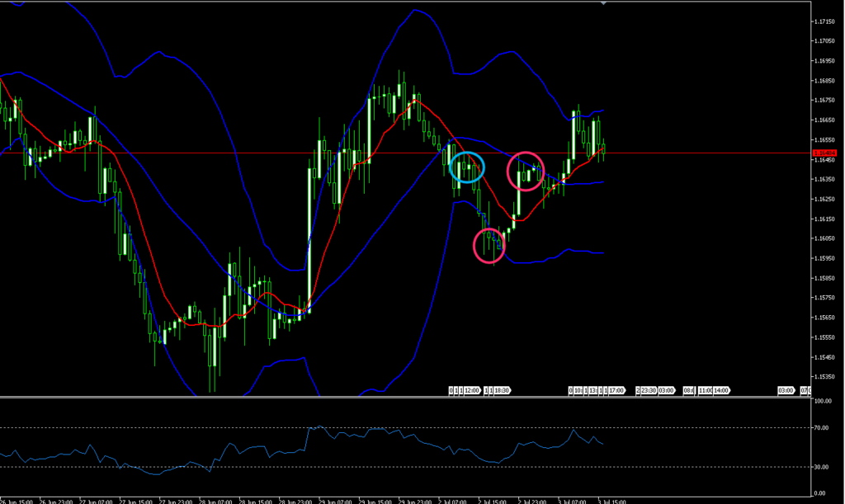Viewport: 845px width, 504px height.
Task: Click the RSI 100.00 scale label
Action: [x=823, y=401]
